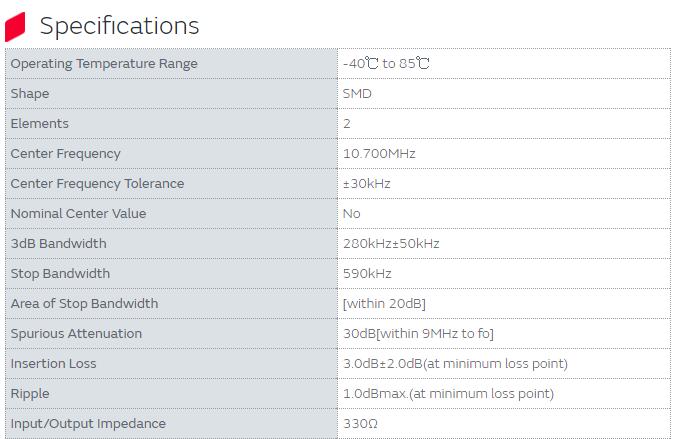Click the red icon beside Specifications heading
This screenshot has width=673, height=439.
click(15, 26)
